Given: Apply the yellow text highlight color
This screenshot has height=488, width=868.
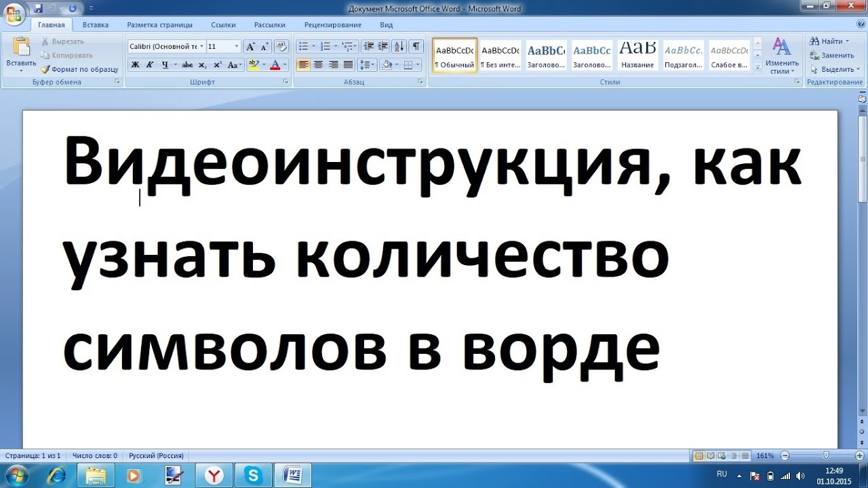Looking at the screenshot, I should 254,65.
